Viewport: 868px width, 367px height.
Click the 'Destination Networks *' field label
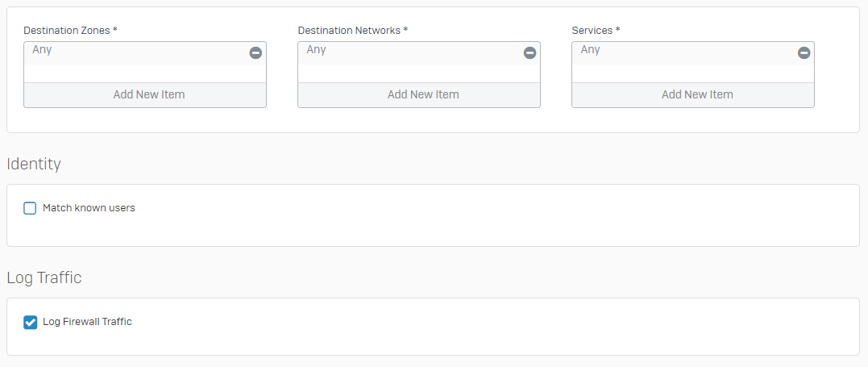pos(353,31)
